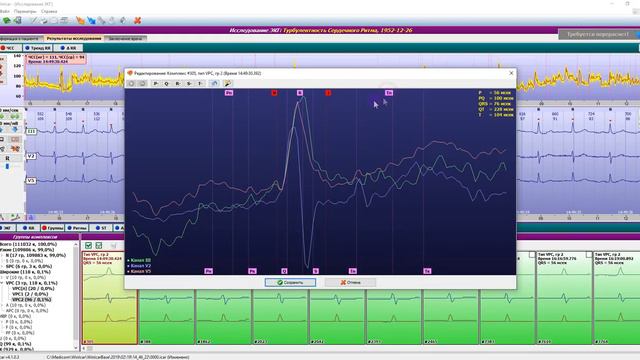The image size is (640, 360).
Task: Click the R marker tool button
Action: pyautogui.click(x=178, y=83)
